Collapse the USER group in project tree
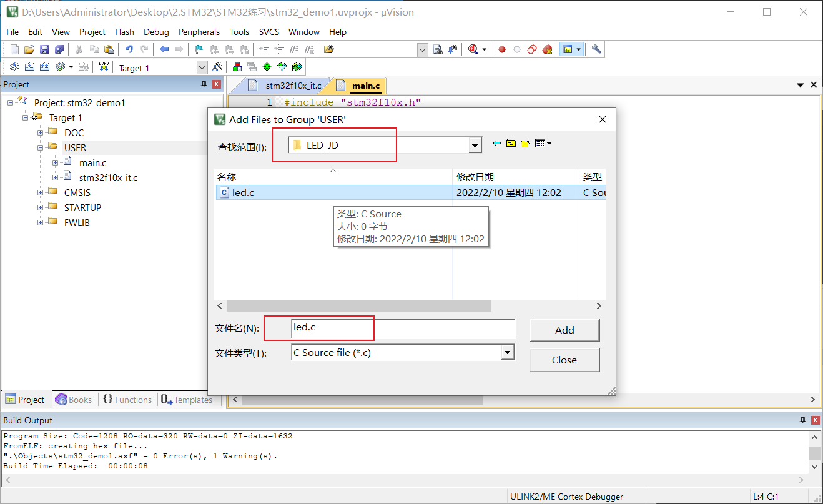823x504 pixels. click(41, 147)
